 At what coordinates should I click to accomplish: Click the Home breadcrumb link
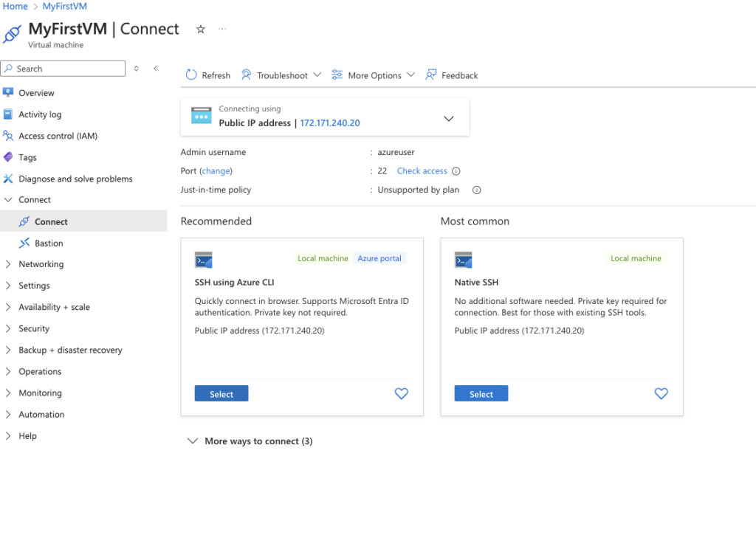pos(15,6)
